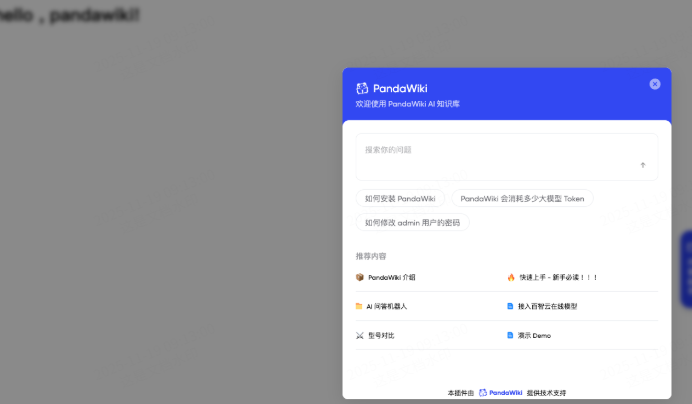Click the folder icon beside AI 问答机器人
This screenshot has height=404, width=692.
coord(359,306)
